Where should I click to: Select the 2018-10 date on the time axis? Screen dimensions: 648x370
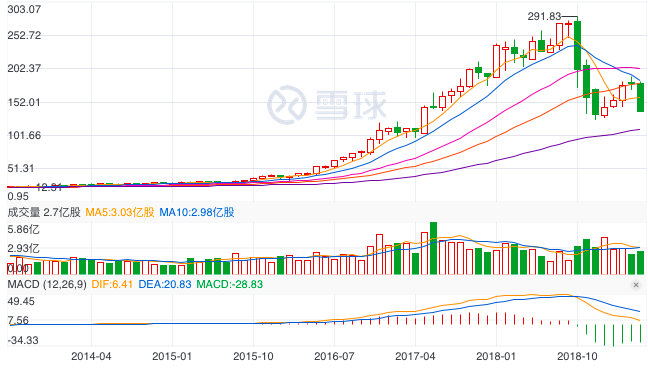click(x=577, y=356)
